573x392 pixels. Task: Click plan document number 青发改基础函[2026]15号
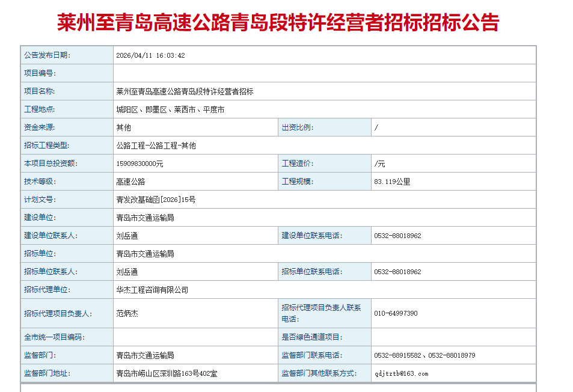pos(156,200)
